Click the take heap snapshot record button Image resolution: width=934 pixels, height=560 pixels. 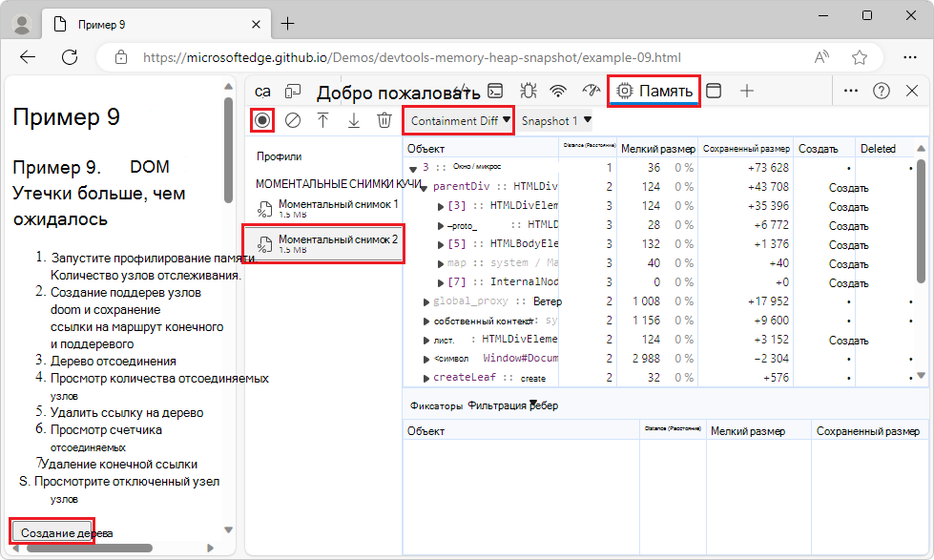pyautogui.click(x=262, y=120)
